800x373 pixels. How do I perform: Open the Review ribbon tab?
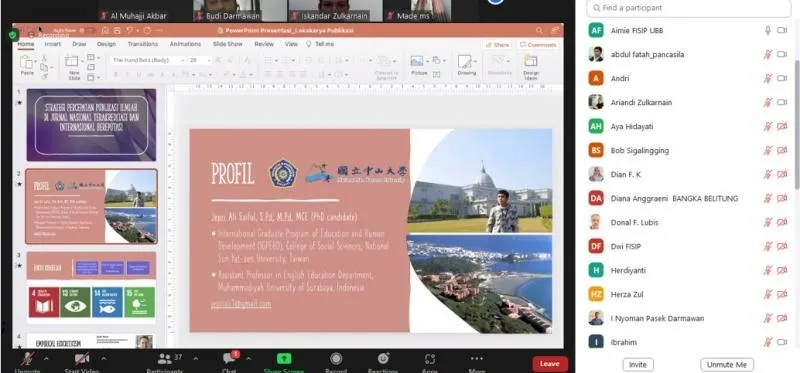tap(264, 44)
